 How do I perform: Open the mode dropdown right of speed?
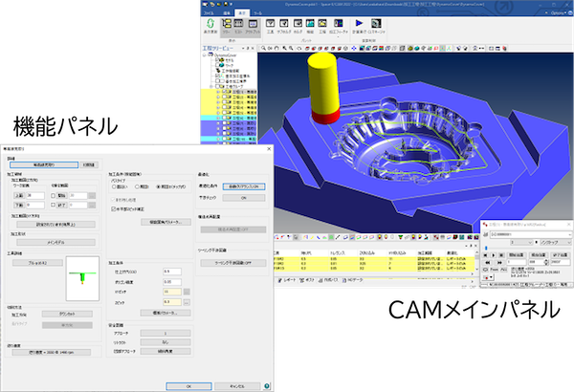(555, 242)
